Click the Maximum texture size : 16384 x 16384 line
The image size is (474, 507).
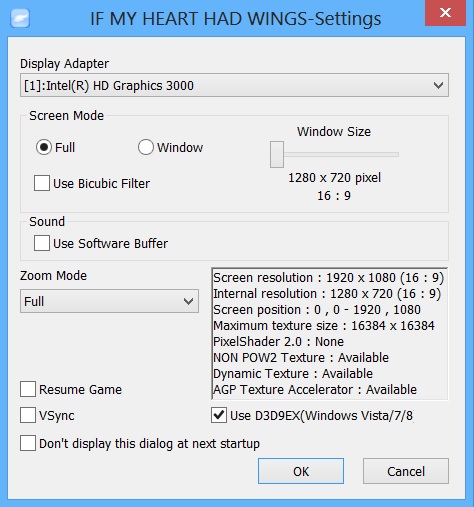pos(324,325)
